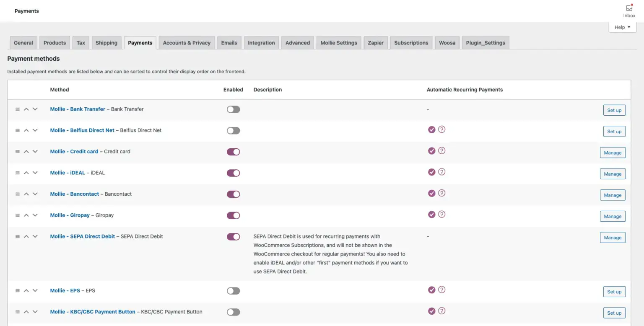The image size is (644, 326).
Task: Disable the Mollie - Bancontact toggle
Action: (x=233, y=194)
